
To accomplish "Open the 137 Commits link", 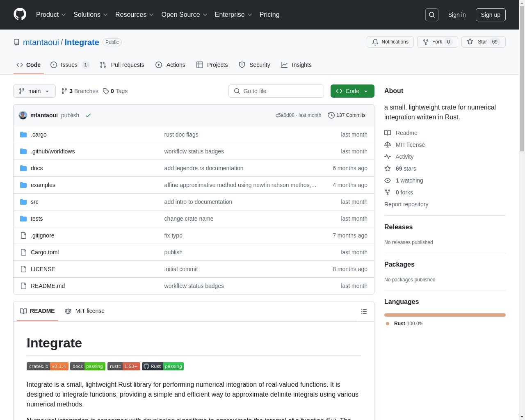I will pos(347,115).
